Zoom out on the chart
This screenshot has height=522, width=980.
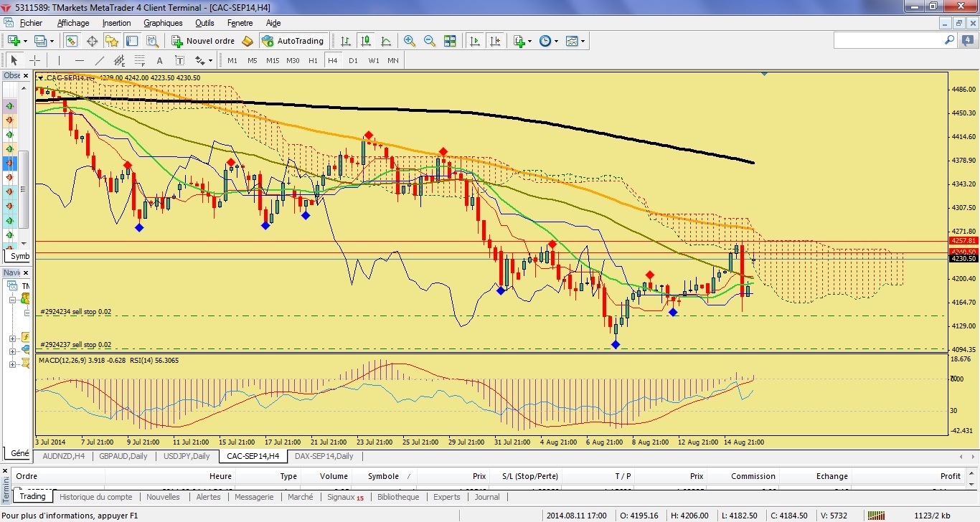point(430,41)
